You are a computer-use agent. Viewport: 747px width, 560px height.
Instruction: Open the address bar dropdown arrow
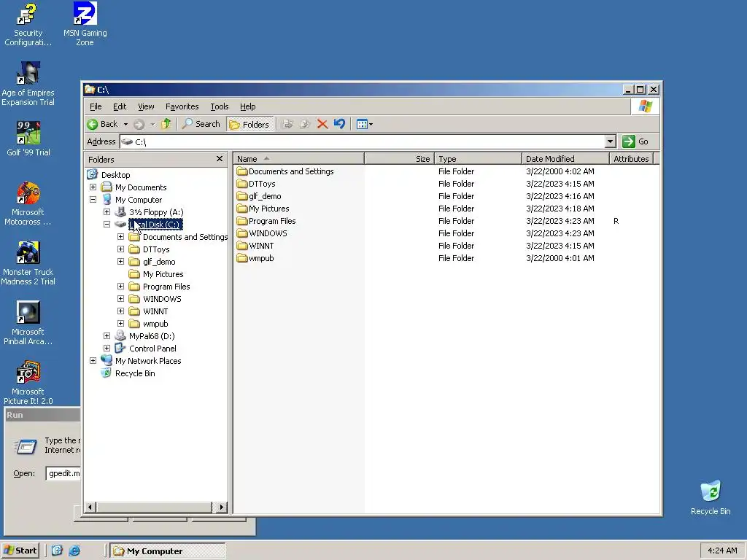(x=611, y=141)
